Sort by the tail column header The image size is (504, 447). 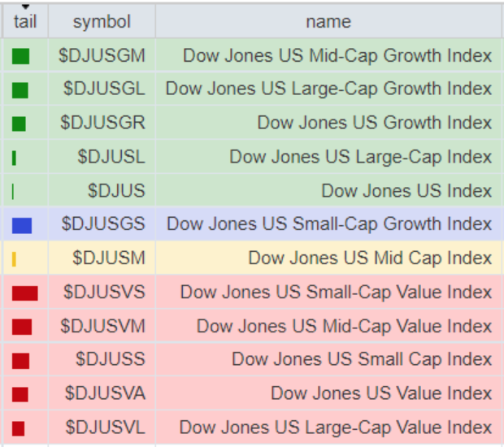point(25,22)
